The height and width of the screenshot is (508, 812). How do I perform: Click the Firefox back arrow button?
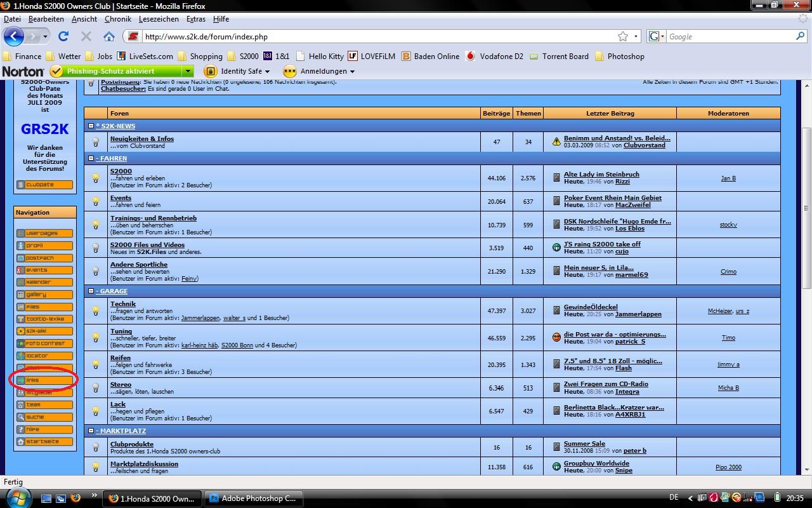14,36
